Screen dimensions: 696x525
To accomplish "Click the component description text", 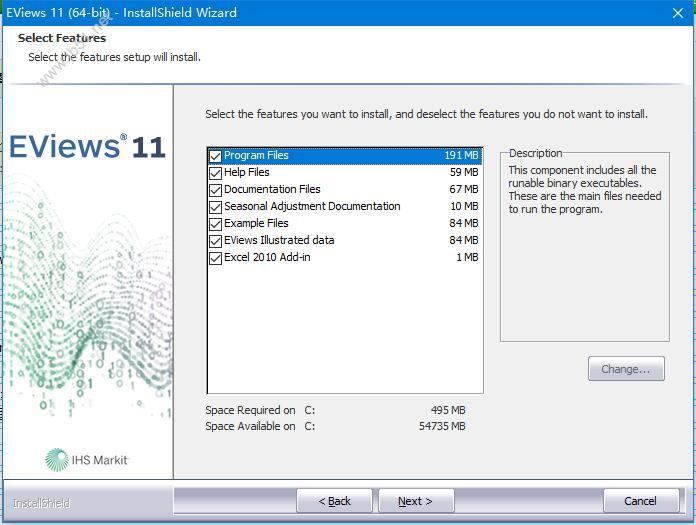I will 585,189.
